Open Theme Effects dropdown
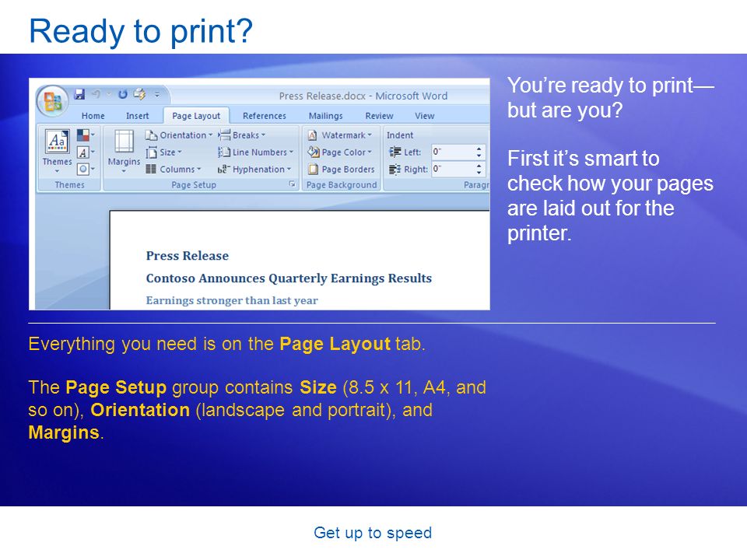 click(x=86, y=169)
